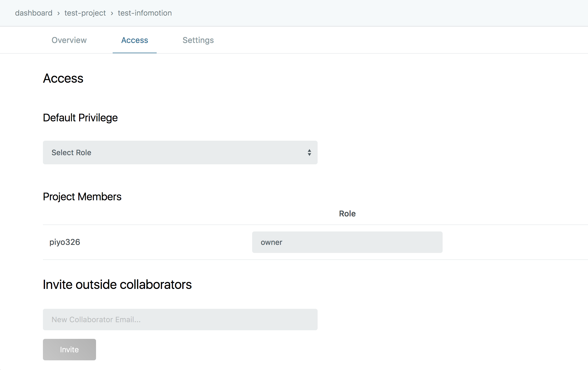
Task: Open the Settings tab
Action: [x=198, y=40]
